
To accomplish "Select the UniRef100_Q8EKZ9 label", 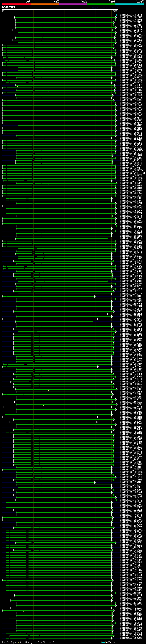I will [x=131, y=635].
